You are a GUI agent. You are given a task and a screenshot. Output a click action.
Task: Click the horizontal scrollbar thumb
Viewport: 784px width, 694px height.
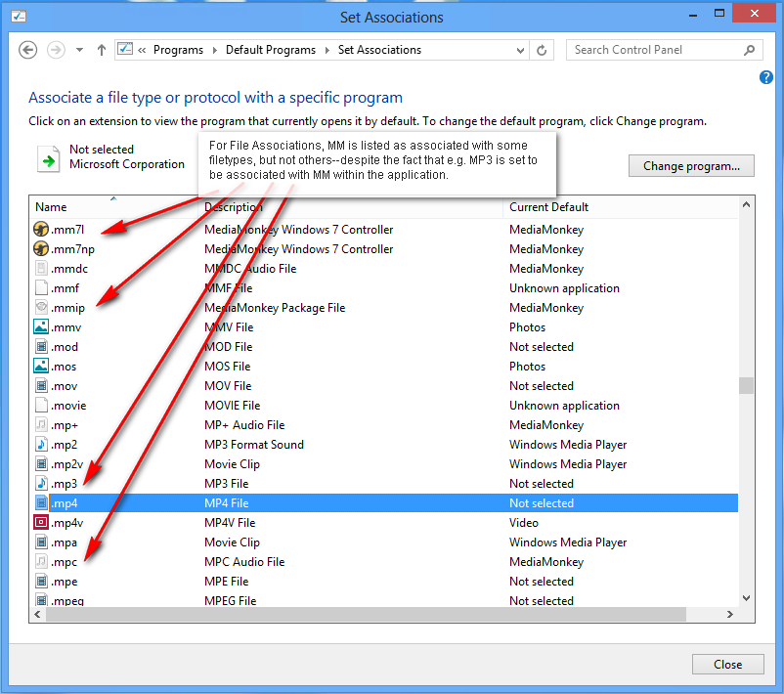click(367, 614)
